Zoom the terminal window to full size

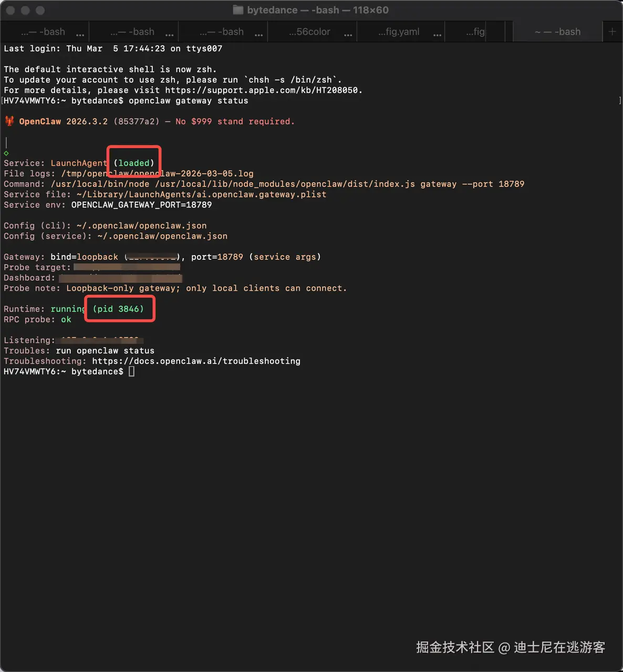tap(40, 10)
